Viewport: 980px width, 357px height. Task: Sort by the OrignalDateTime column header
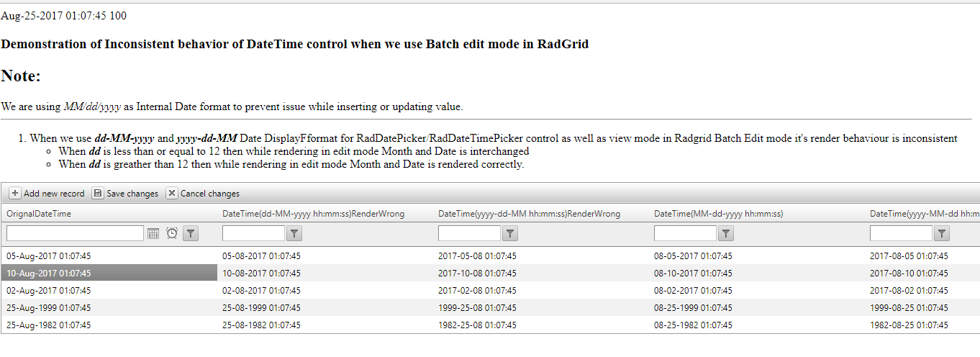click(x=39, y=214)
